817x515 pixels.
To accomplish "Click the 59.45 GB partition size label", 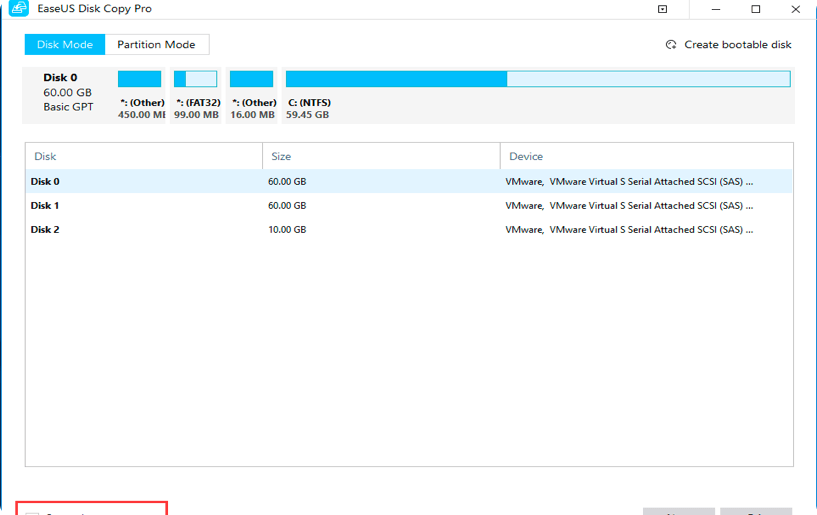I will pyautogui.click(x=307, y=115).
